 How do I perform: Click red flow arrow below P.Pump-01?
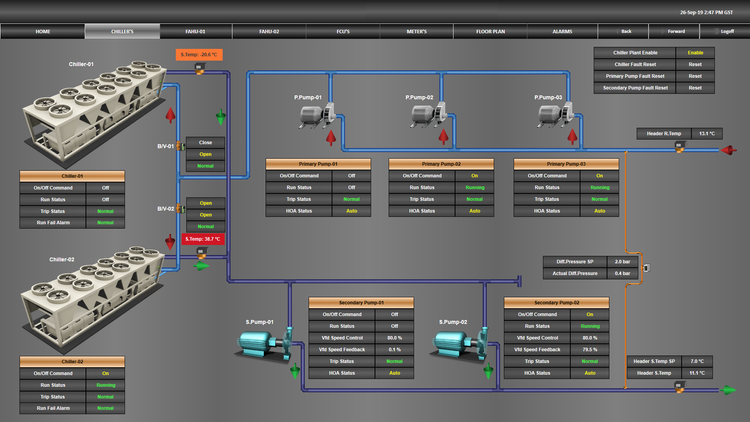[331, 138]
